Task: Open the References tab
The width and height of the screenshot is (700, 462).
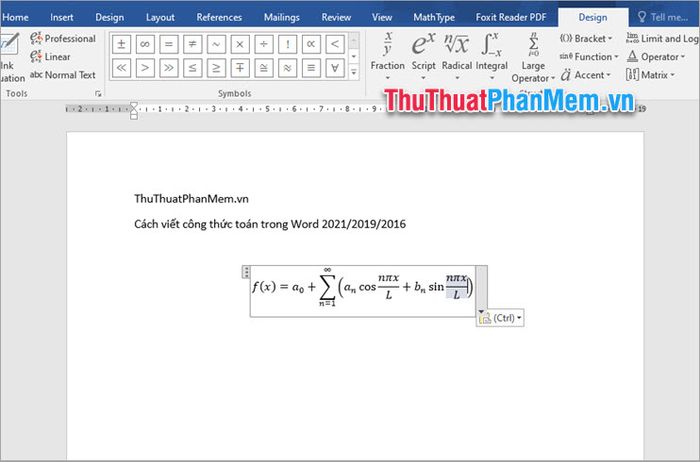Action: 219,17
